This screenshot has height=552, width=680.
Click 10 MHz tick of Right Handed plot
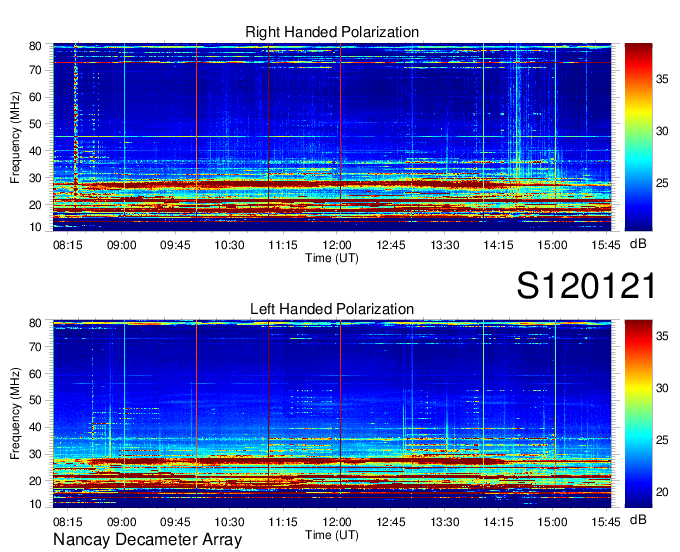[35, 227]
